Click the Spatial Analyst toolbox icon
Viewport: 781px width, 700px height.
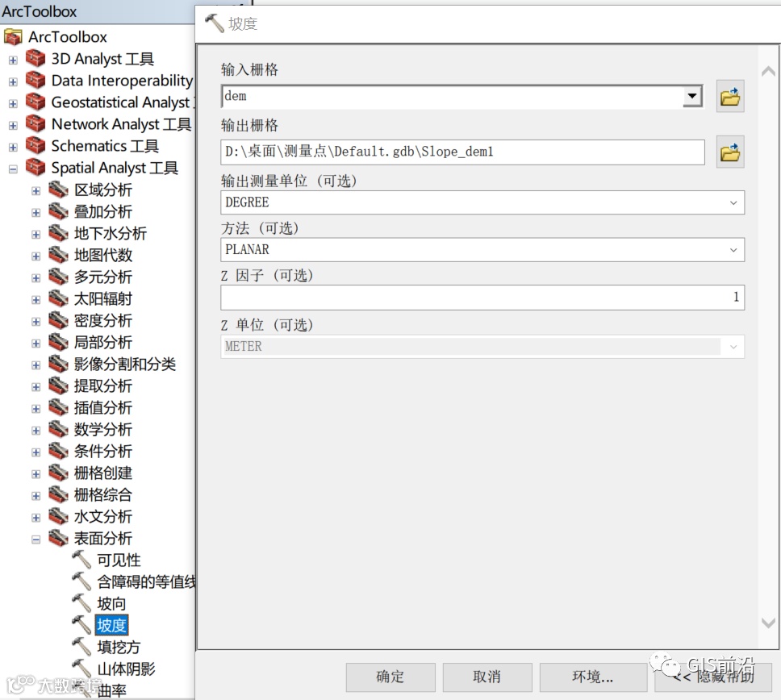tap(35, 168)
